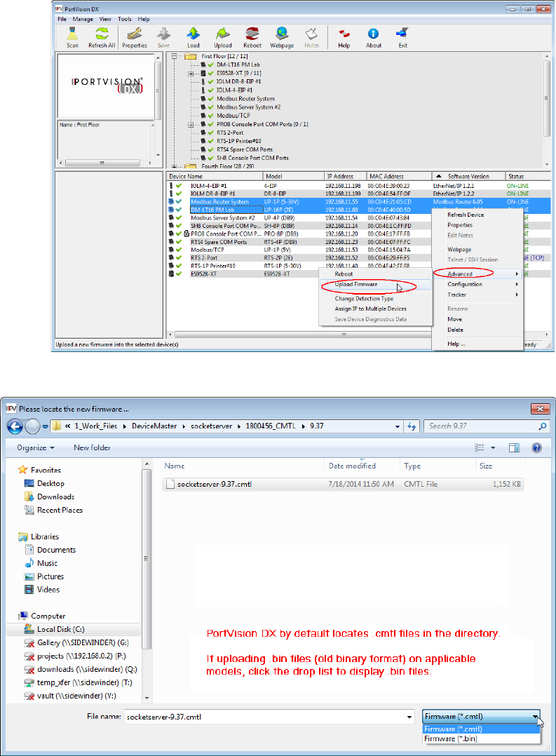
Task: Click refresh button beside the address path
Action: click(x=412, y=426)
